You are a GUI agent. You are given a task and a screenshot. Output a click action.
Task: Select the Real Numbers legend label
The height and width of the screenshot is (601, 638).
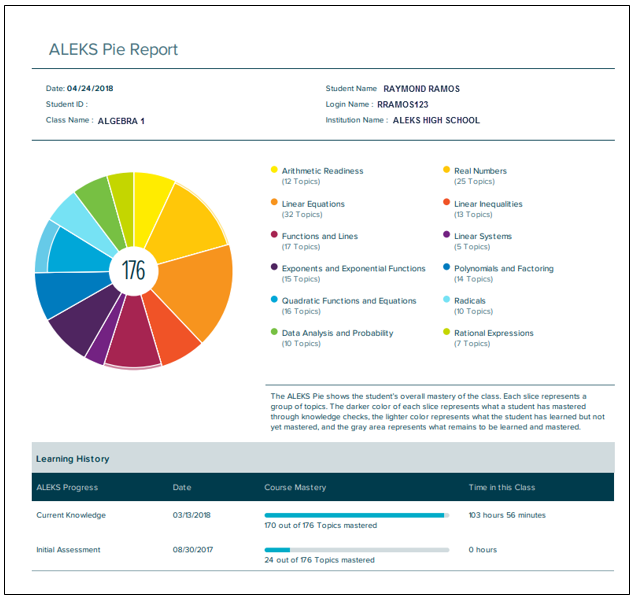click(x=480, y=171)
